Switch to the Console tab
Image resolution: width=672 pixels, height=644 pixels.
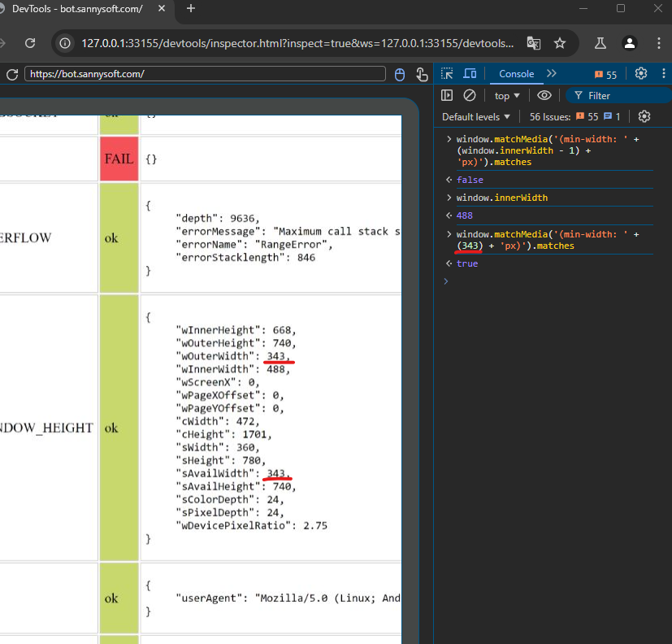(516, 74)
